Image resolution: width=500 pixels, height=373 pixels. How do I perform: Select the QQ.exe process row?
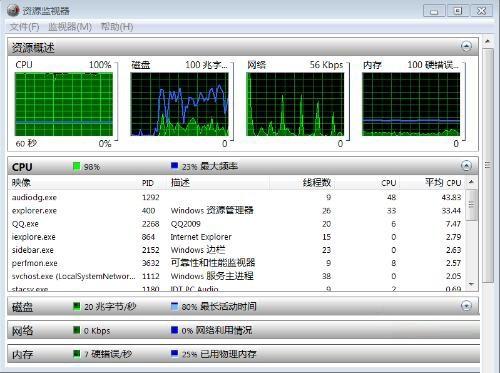pos(237,224)
